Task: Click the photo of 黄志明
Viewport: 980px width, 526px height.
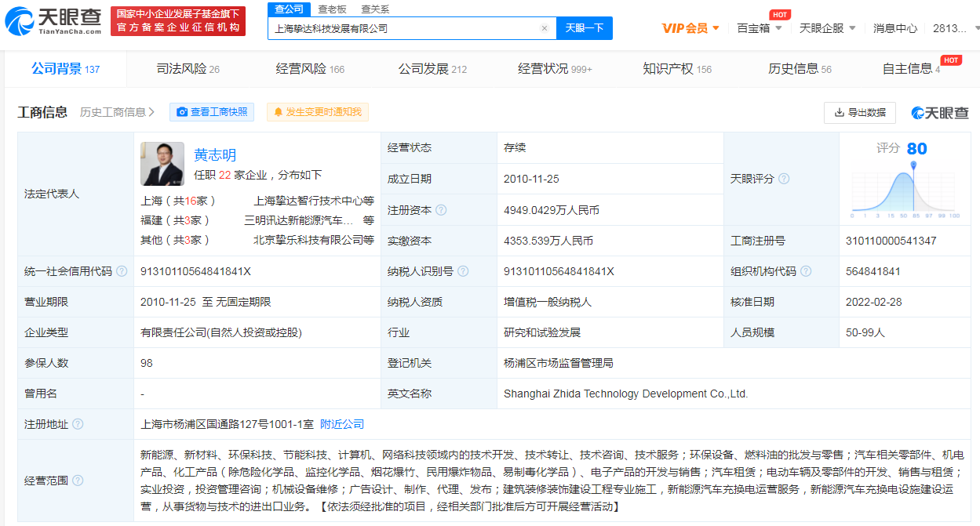Action: (162, 164)
